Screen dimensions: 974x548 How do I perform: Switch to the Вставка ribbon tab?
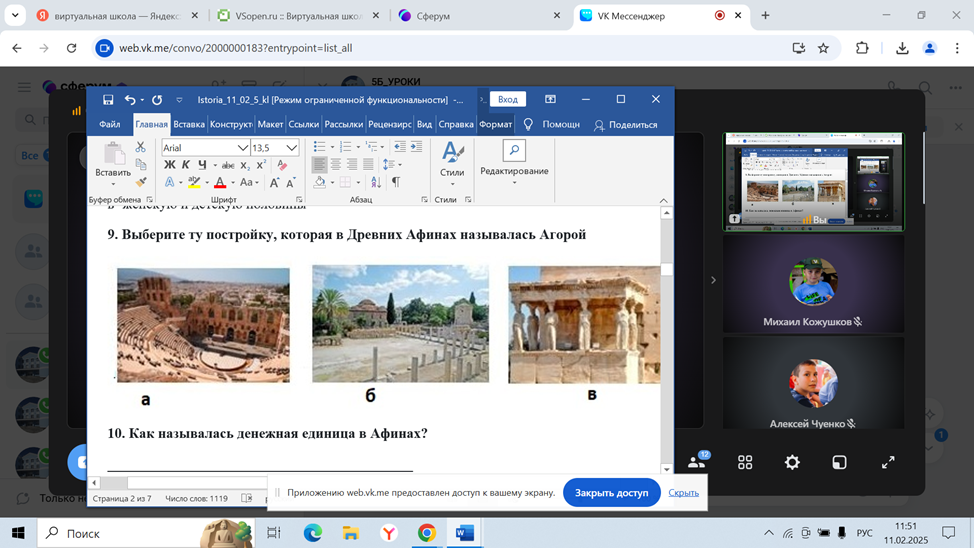pyautogui.click(x=189, y=124)
